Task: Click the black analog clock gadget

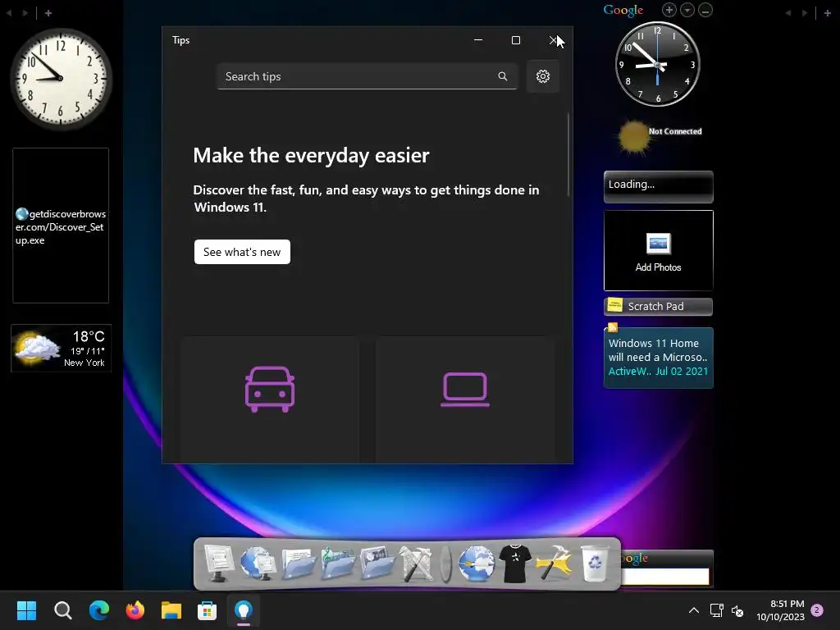Action: click(x=657, y=64)
